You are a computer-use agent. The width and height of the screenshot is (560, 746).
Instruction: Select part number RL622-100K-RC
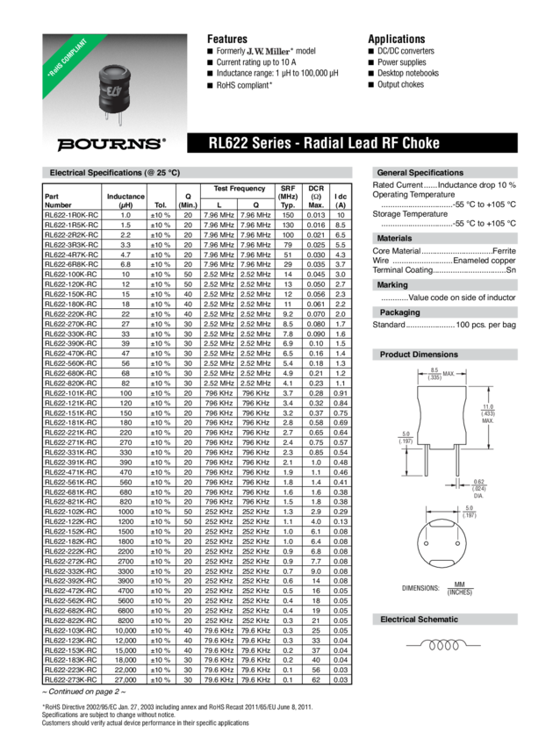(70, 275)
